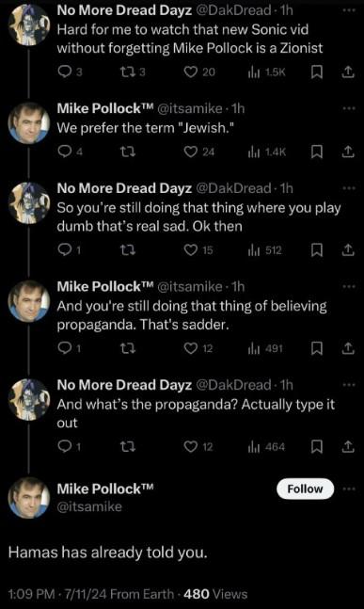View the 480 Views count details
The image size is (364, 609).
tap(215, 594)
